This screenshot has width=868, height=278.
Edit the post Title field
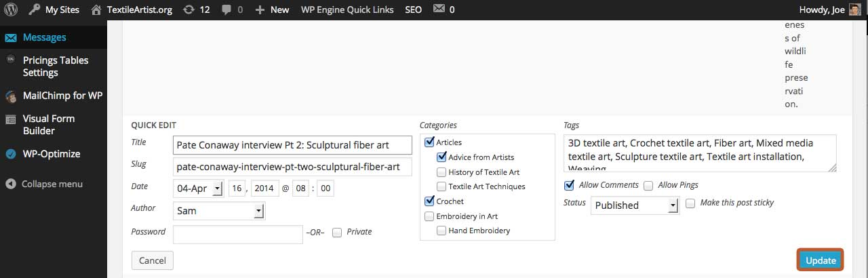point(292,145)
